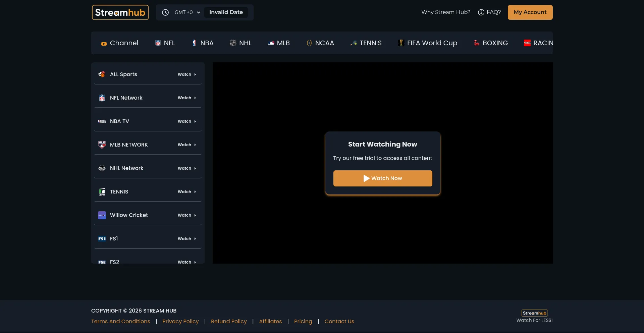Click the Streamhub logo in header

click(x=120, y=12)
